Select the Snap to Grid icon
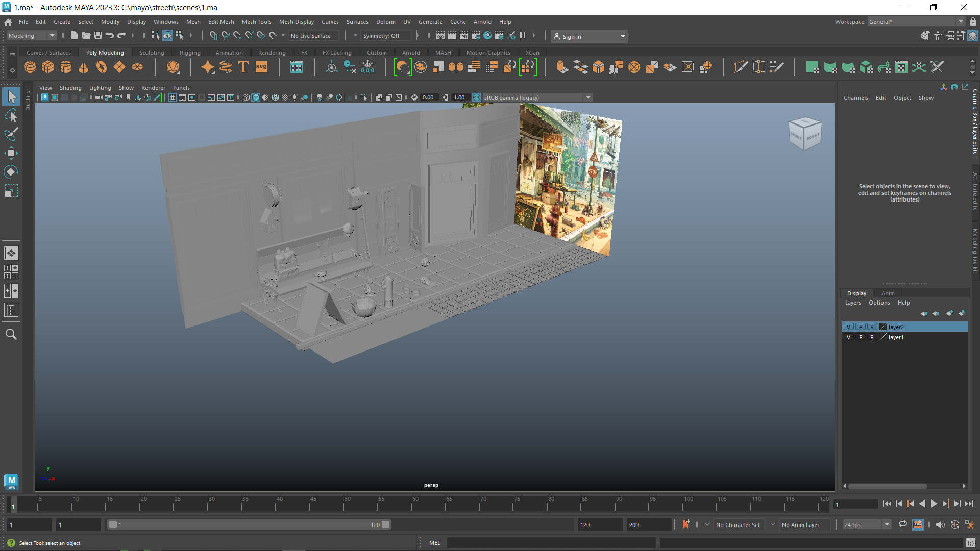980x551 pixels. pos(213,36)
